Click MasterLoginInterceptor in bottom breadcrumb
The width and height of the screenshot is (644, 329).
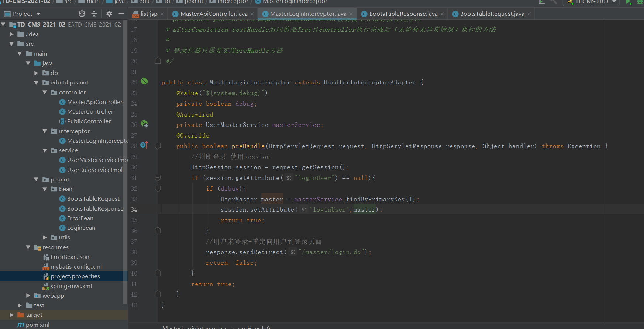pyautogui.click(x=195, y=327)
